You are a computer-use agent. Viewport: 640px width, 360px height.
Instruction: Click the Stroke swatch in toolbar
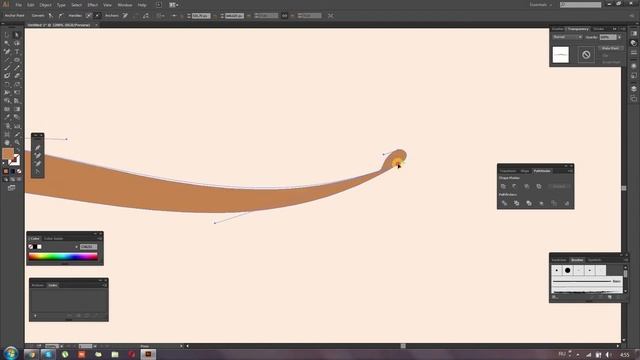pyautogui.click(x=15, y=160)
